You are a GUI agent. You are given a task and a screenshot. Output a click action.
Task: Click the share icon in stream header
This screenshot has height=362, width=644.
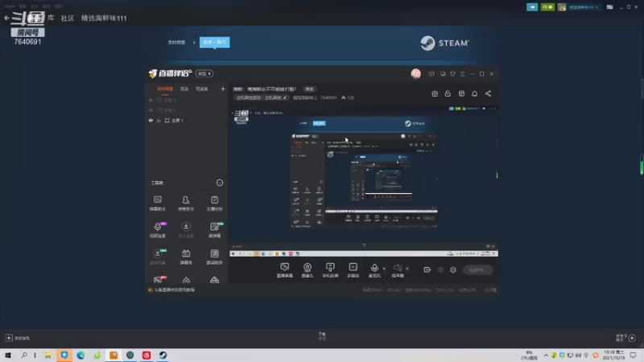coord(488,93)
